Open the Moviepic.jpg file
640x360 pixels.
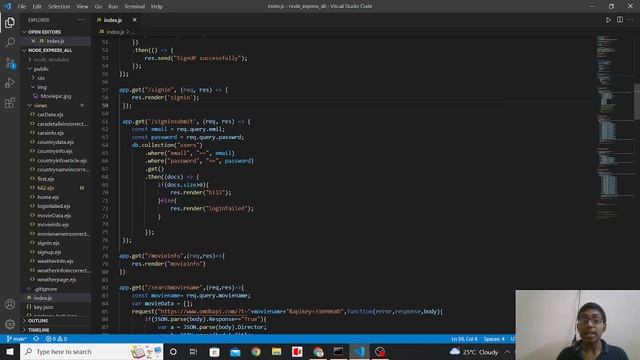(56, 96)
